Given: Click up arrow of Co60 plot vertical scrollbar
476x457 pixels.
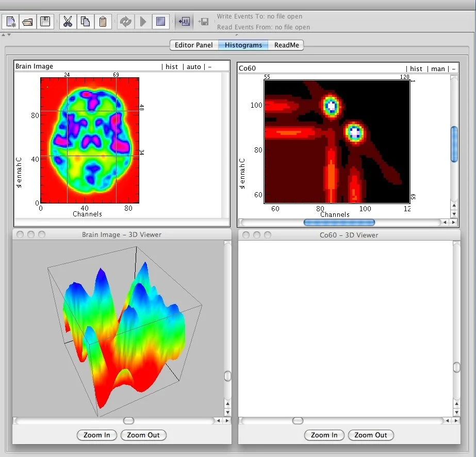Looking at the screenshot, I should coord(454,206).
